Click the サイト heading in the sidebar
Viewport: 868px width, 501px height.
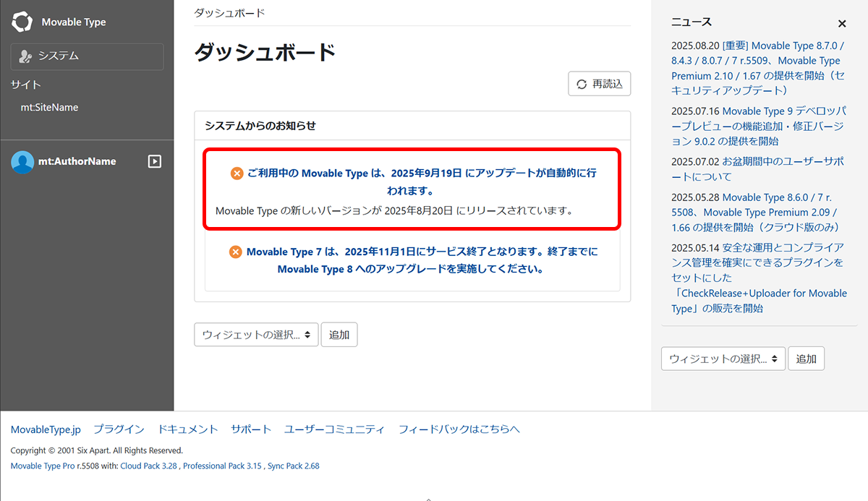(x=26, y=85)
